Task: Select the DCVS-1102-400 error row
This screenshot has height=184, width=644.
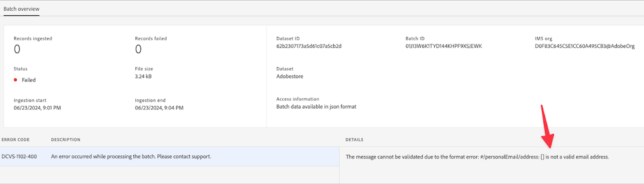Action: pyautogui.click(x=19, y=156)
